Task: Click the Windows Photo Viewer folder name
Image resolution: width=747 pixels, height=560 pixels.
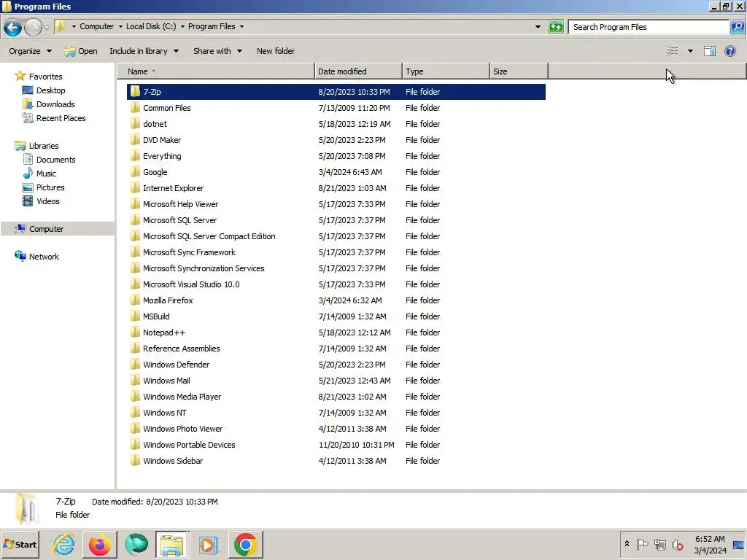Action: [x=183, y=429]
